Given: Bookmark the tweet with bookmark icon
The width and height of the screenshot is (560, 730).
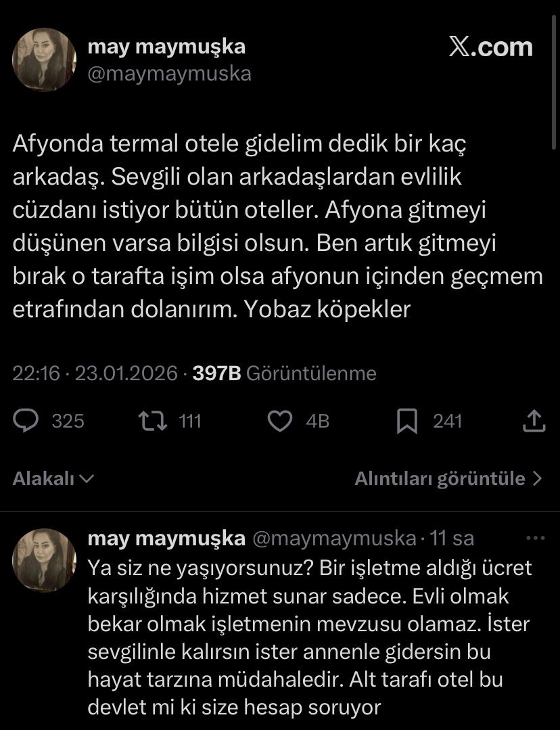Looking at the screenshot, I should 406,421.
